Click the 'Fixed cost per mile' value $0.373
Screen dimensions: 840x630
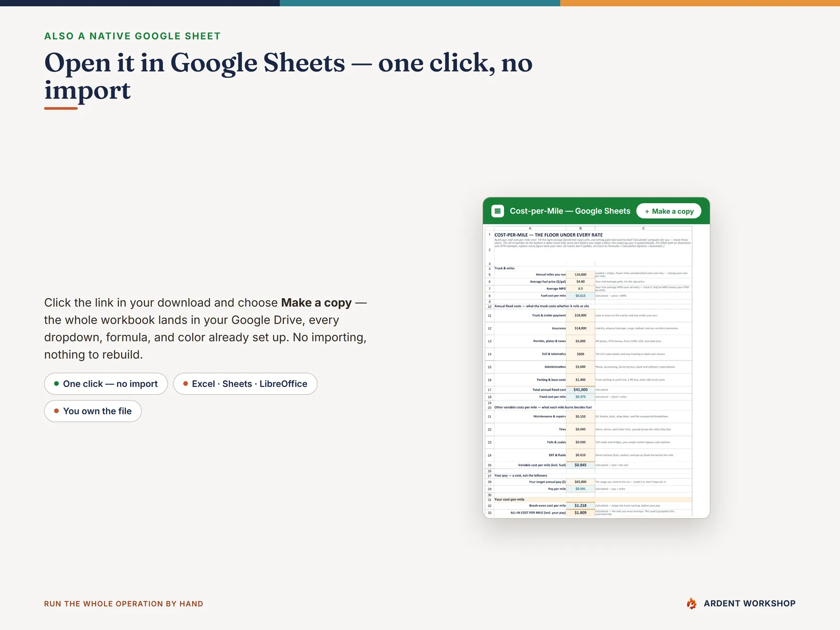click(x=580, y=397)
